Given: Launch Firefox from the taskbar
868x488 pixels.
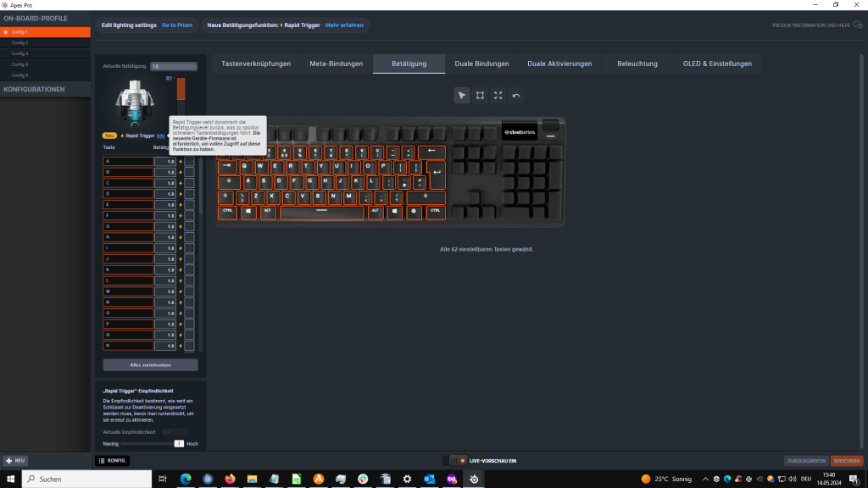Looking at the screenshot, I should (x=230, y=480).
